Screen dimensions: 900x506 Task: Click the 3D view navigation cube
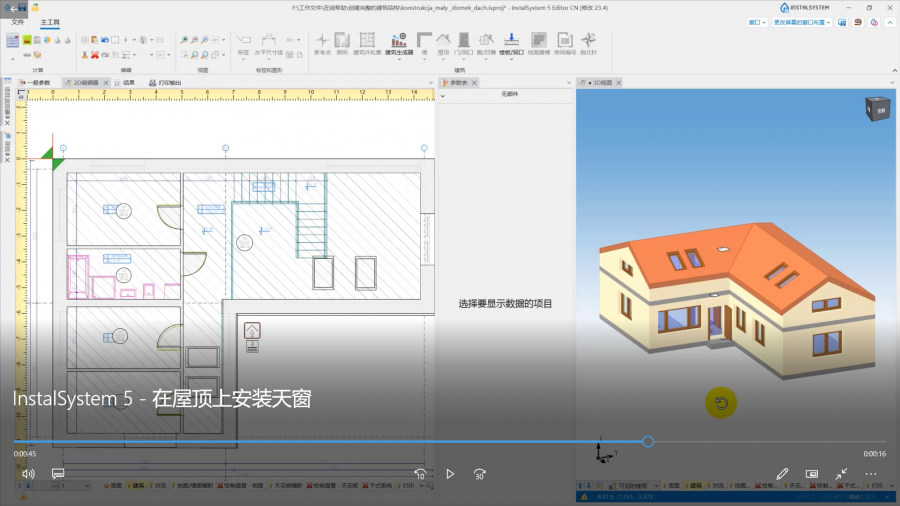[876, 109]
